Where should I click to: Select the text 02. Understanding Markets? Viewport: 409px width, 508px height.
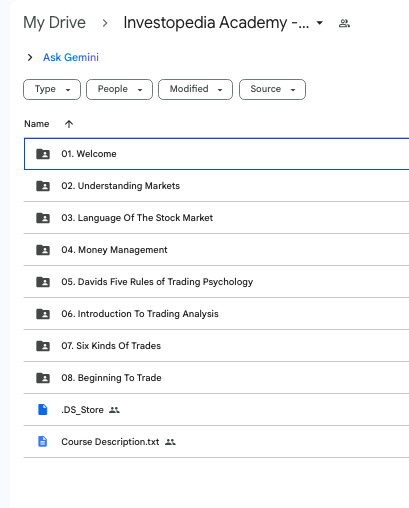pyautogui.click(x=120, y=186)
